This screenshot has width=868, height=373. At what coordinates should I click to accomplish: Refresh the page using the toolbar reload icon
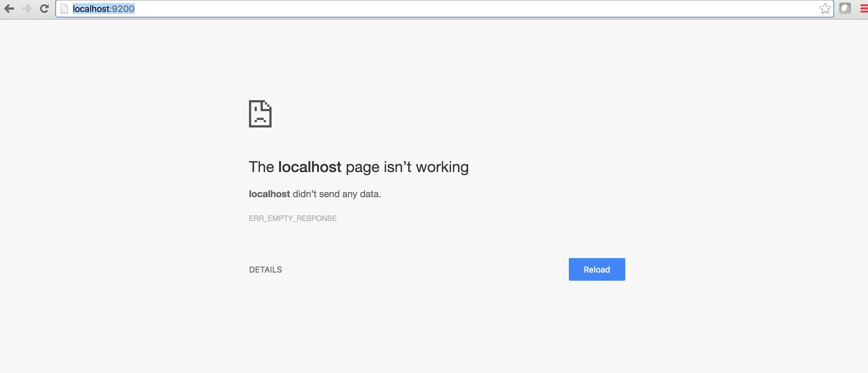(44, 9)
